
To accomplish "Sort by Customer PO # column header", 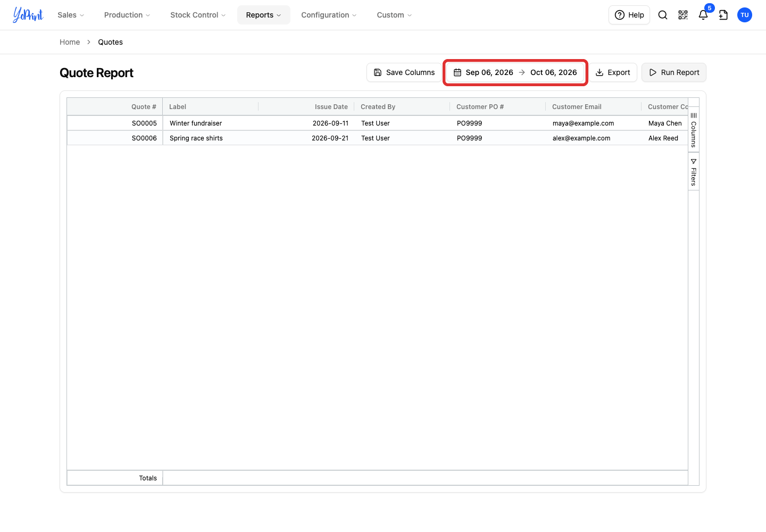I will [x=498, y=107].
